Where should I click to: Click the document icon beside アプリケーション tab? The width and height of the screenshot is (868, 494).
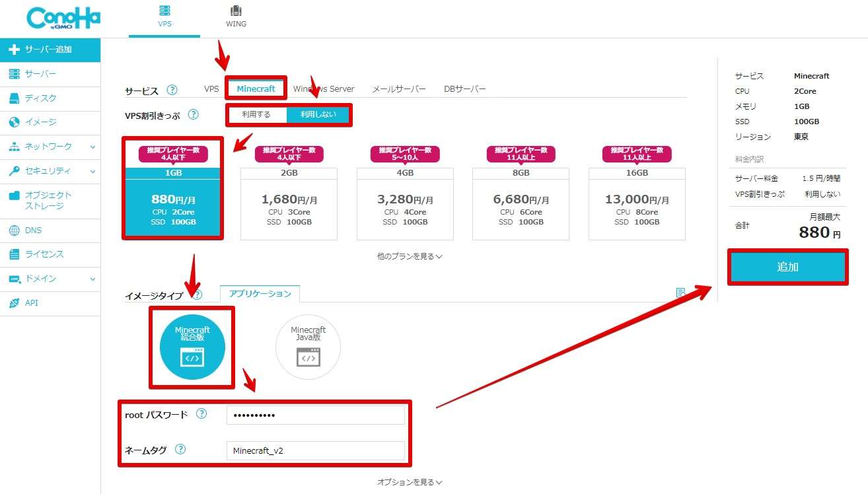680,293
